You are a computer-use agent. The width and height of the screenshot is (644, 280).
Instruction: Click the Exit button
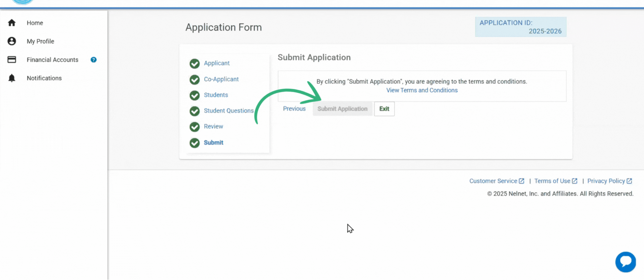pyautogui.click(x=384, y=109)
